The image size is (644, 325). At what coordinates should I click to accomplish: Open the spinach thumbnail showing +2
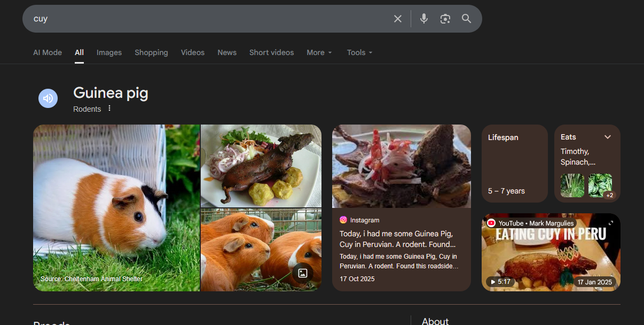click(600, 185)
